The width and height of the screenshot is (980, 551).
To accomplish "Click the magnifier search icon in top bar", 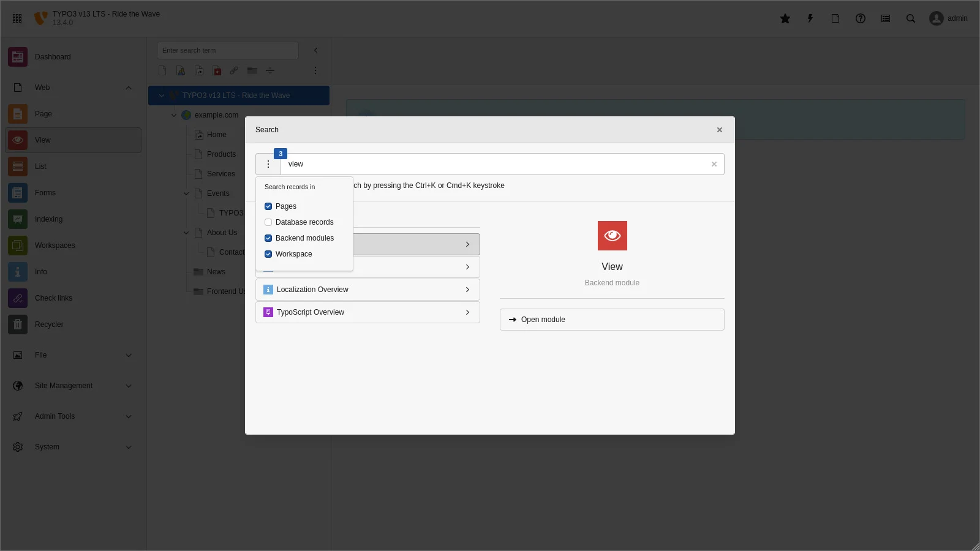I will click(x=910, y=18).
